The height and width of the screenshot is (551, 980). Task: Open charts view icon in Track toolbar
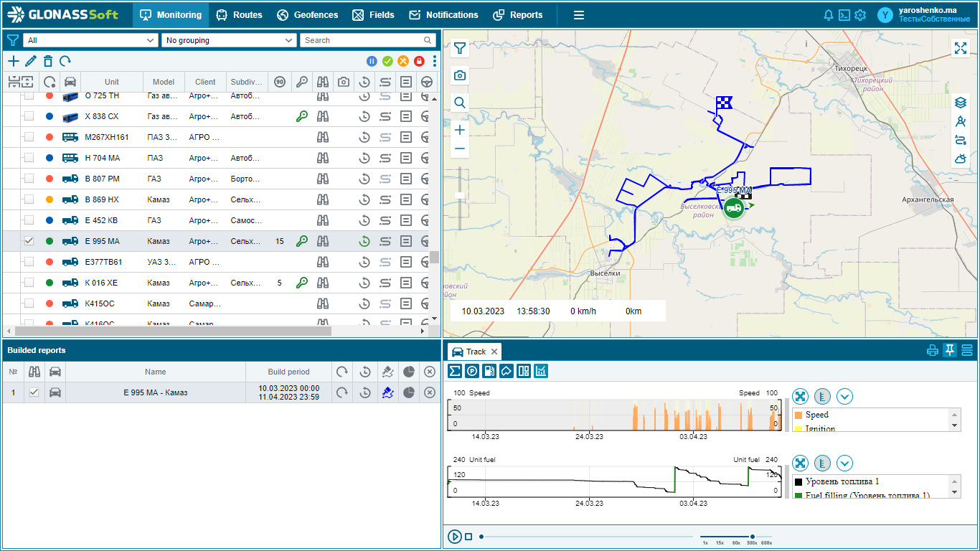click(541, 371)
